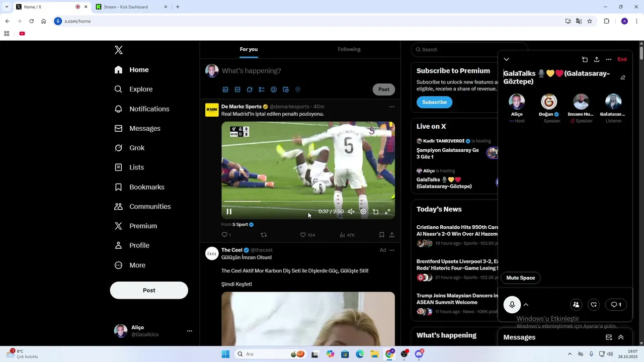Click the Subscribe to Premium button
The width and height of the screenshot is (644, 362).
(x=434, y=102)
